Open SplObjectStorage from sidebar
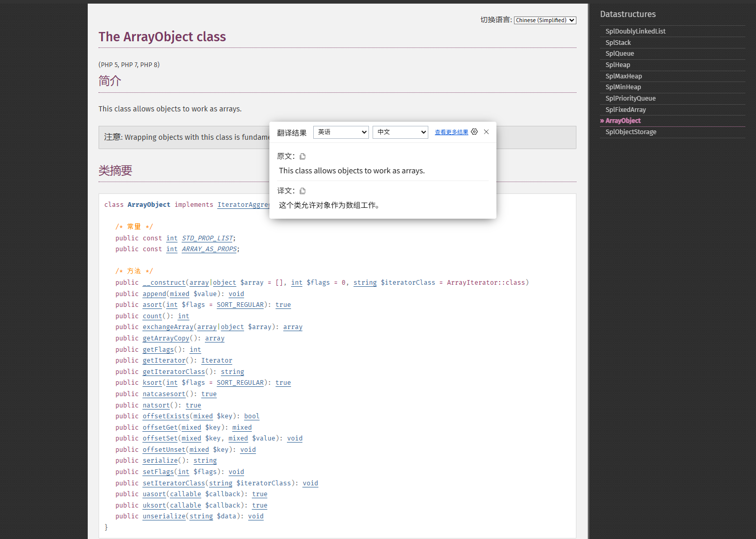The height and width of the screenshot is (539, 756). (631, 132)
